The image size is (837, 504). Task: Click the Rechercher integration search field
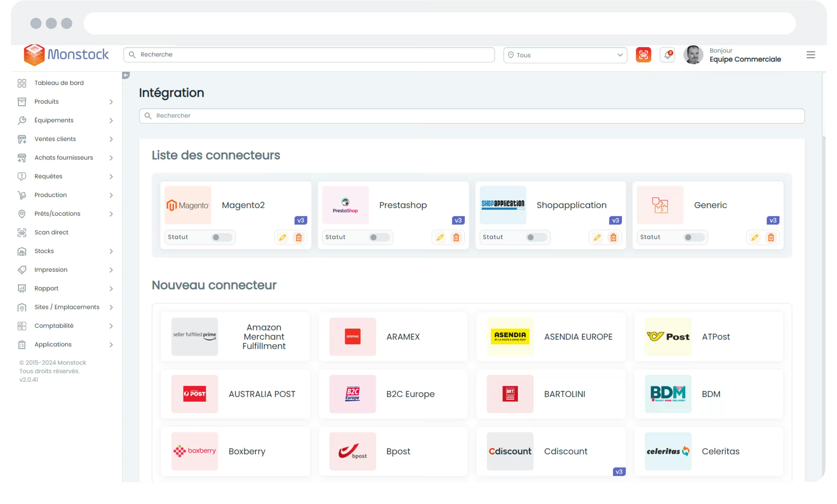click(472, 116)
